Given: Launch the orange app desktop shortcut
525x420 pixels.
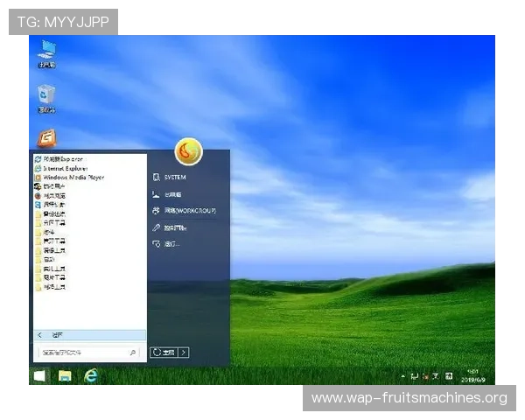Looking at the screenshot, I should (46, 139).
